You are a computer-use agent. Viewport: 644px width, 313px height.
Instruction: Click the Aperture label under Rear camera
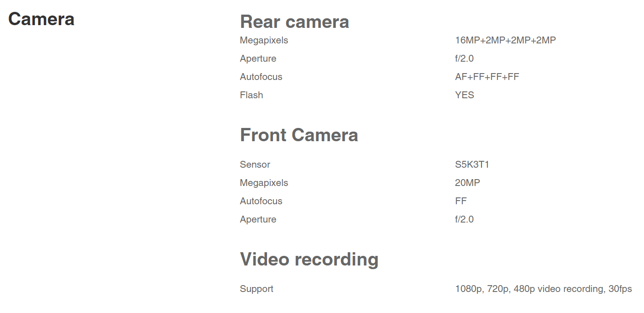click(258, 58)
